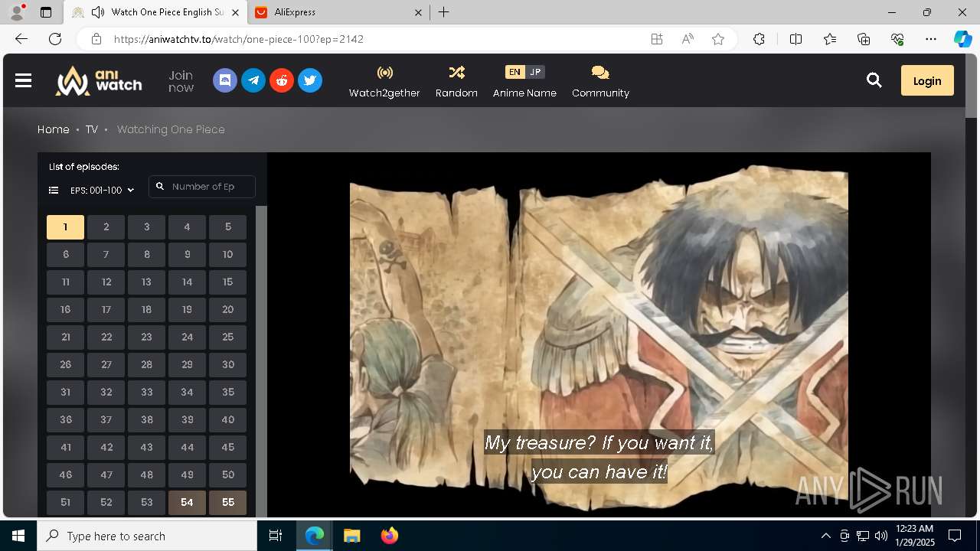Select episode 54
This screenshot has width=980, height=551.
(187, 502)
